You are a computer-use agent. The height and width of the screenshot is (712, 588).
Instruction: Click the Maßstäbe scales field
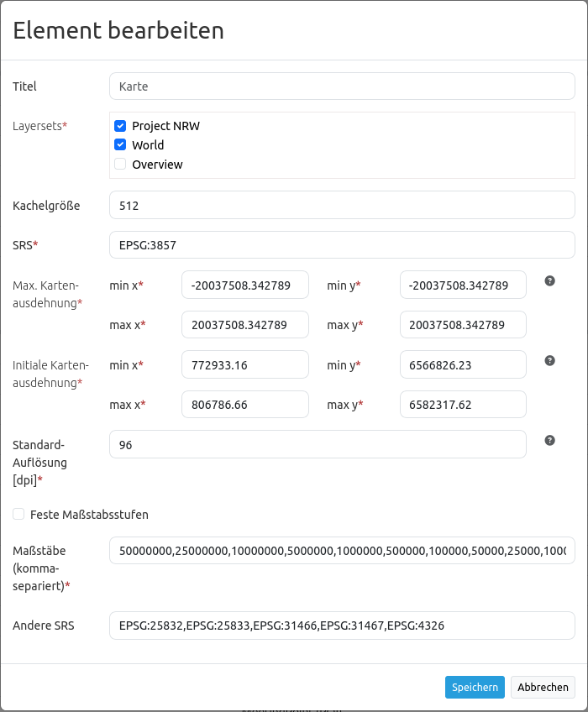(342, 551)
